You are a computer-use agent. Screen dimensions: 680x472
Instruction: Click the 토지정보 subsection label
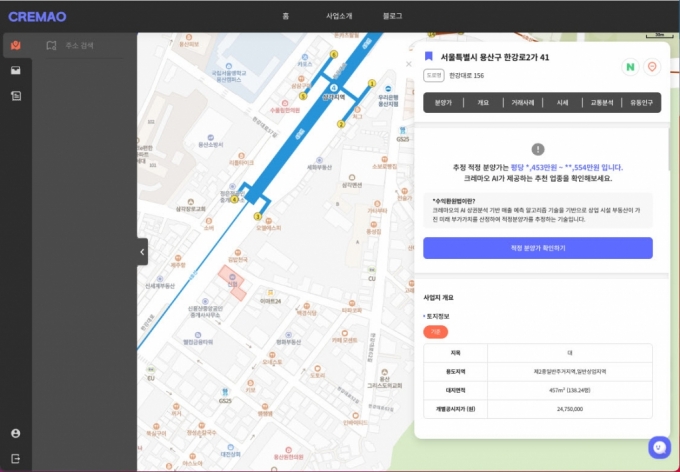click(438, 316)
